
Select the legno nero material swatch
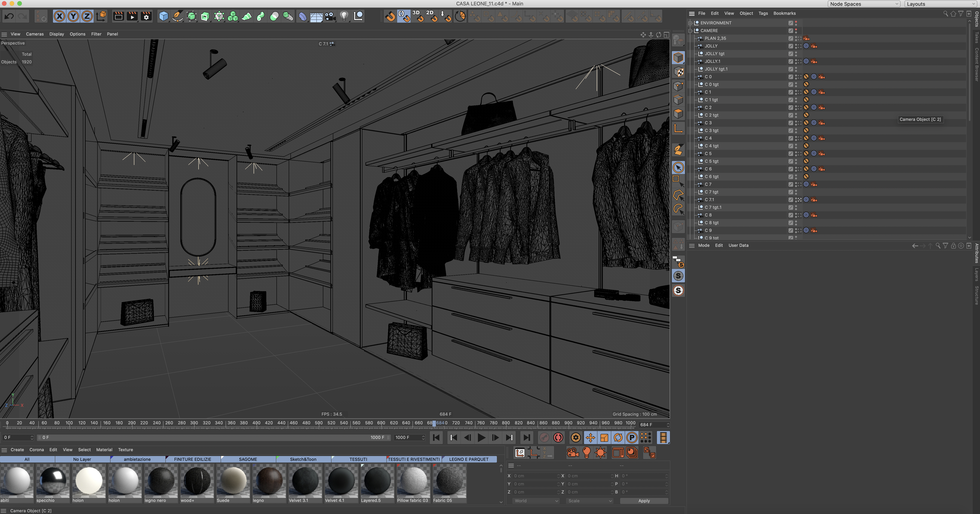[161, 481]
